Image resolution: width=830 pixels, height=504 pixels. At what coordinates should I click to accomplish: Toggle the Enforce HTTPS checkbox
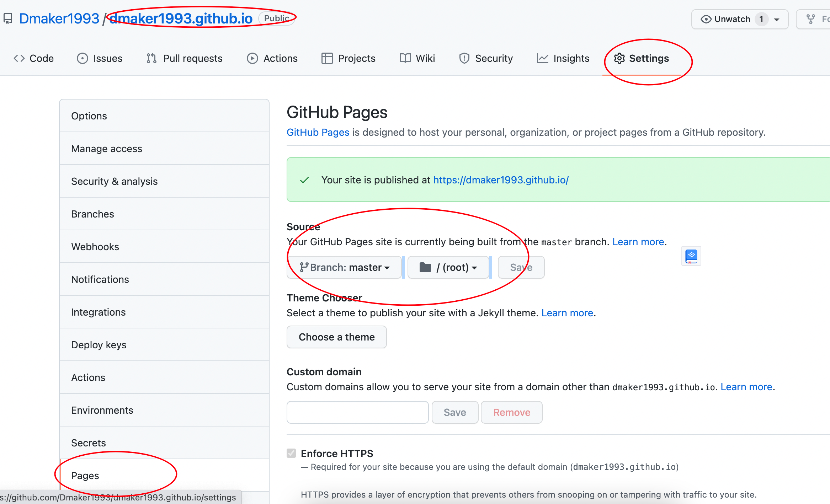[x=291, y=453]
